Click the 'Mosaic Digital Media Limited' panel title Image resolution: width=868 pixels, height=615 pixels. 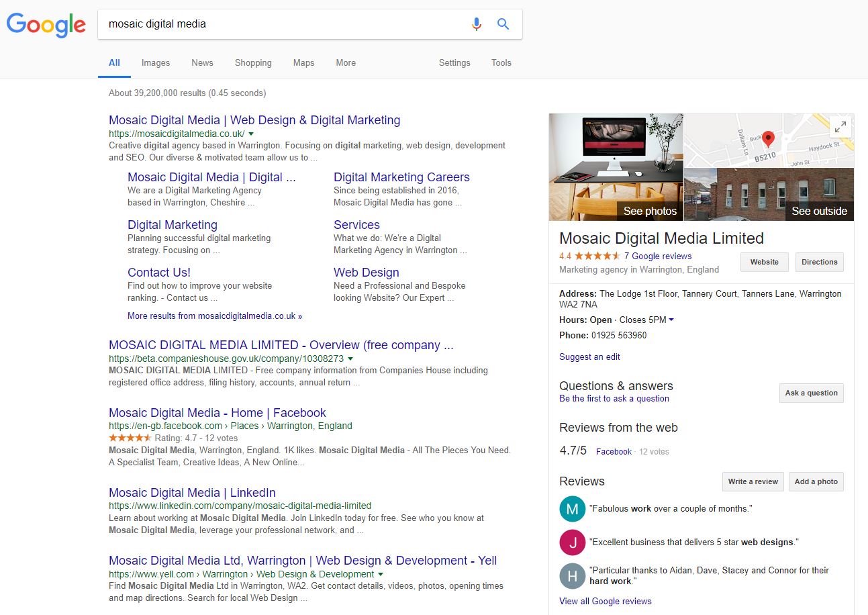coord(661,238)
